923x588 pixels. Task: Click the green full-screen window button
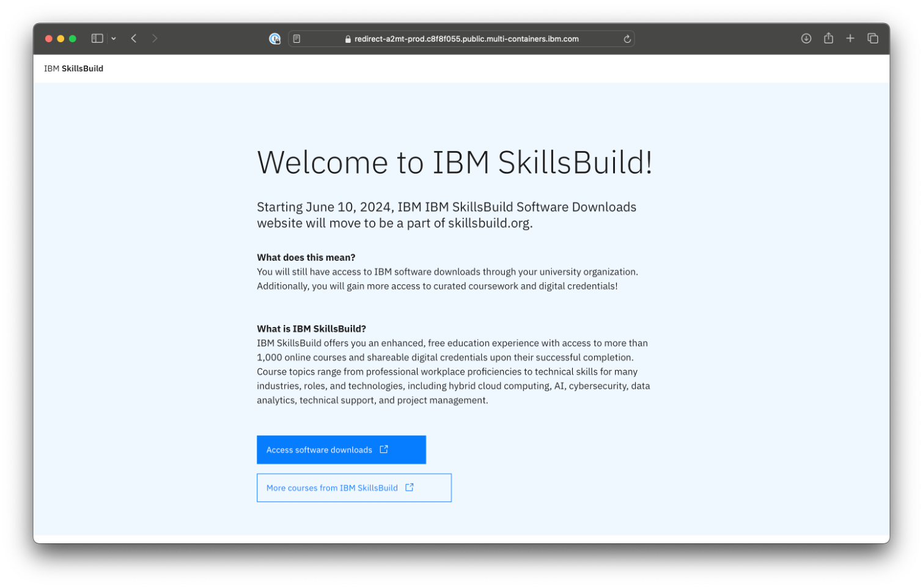73,39
